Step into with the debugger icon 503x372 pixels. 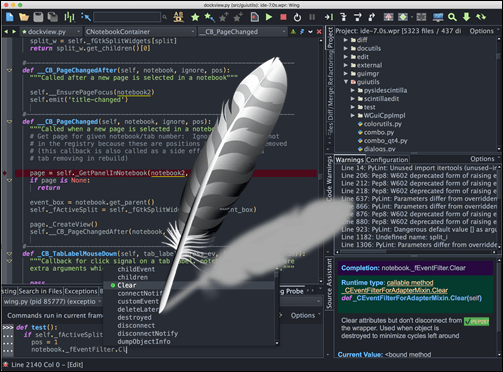tap(343, 17)
